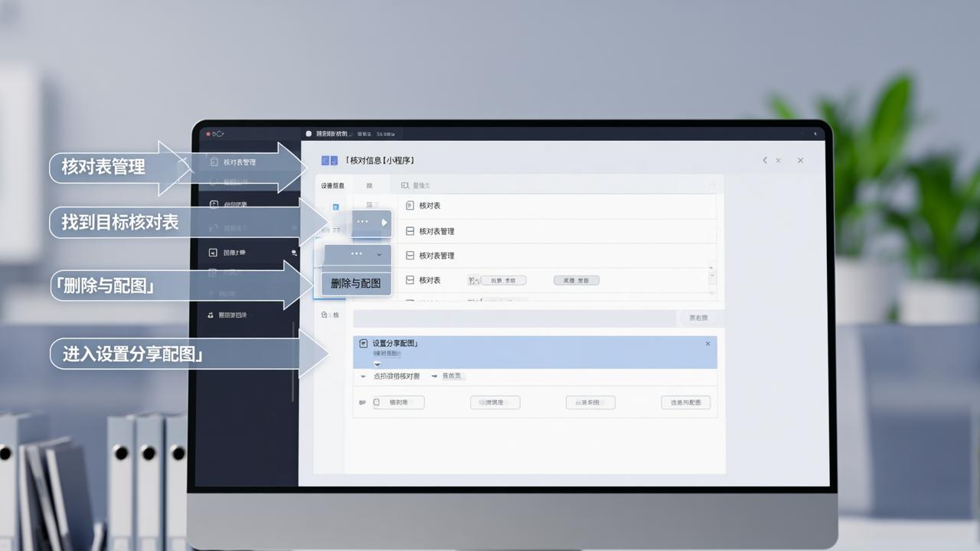Click the blue app icon beside 核对信息 title
980x551 pixels.
329,161
